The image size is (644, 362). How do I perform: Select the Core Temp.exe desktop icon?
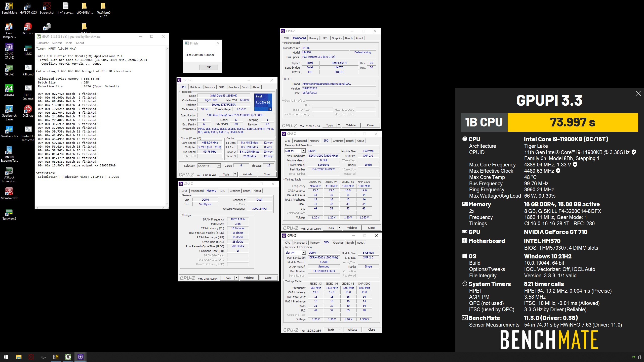tap(9, 31)
